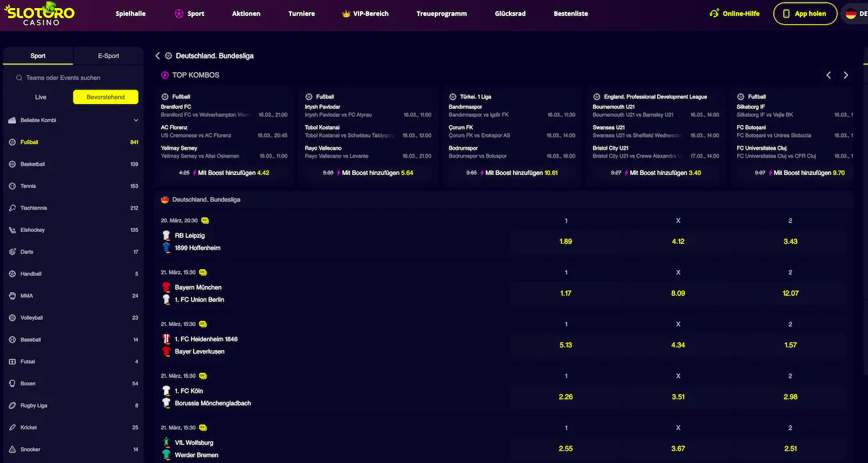
Task: Switch to the E-Sport tab
Action: (x=108, y=56)
